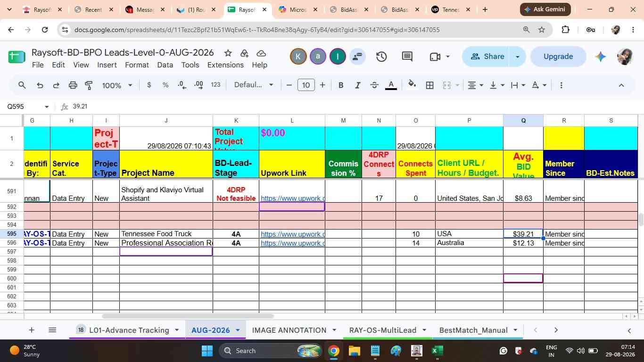This screenshot has width=644, height=362.
Task: Open the fill color bucket tool
Action: pyautogui.click(x=412, y=85)
